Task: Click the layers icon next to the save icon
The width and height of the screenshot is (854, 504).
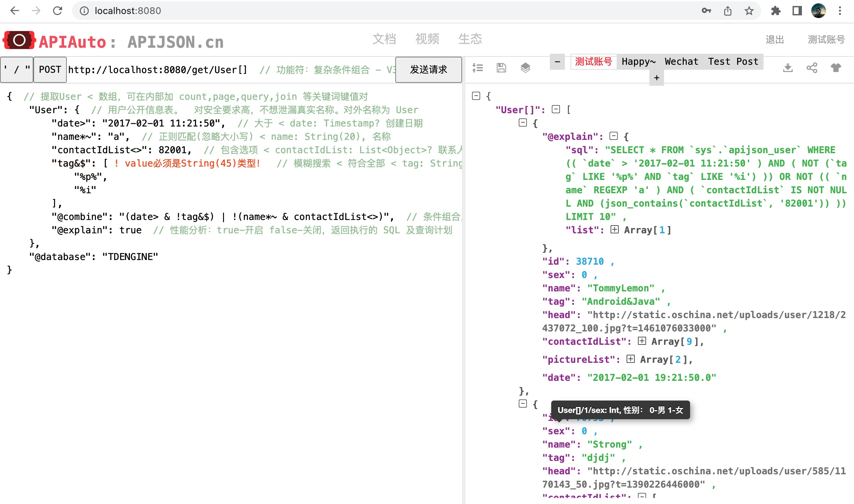Action: [525, 67]
